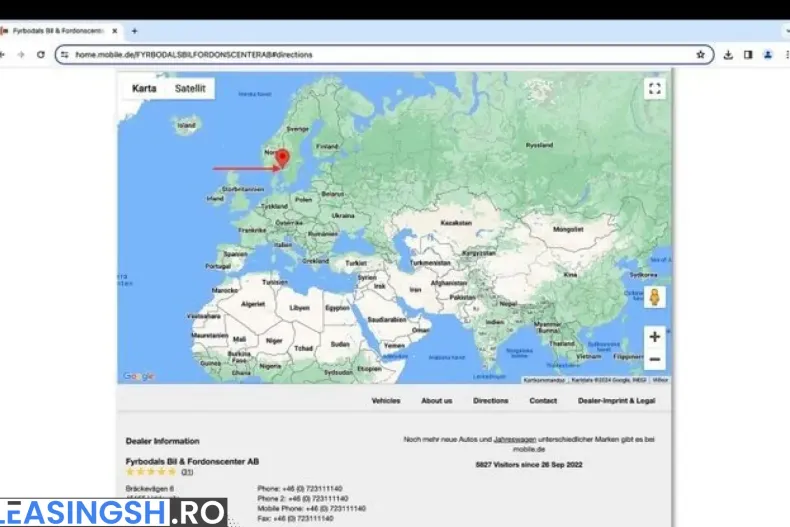This screenshot has height=527, width=790.
Task: Go to the About us section
Action: 436,400
